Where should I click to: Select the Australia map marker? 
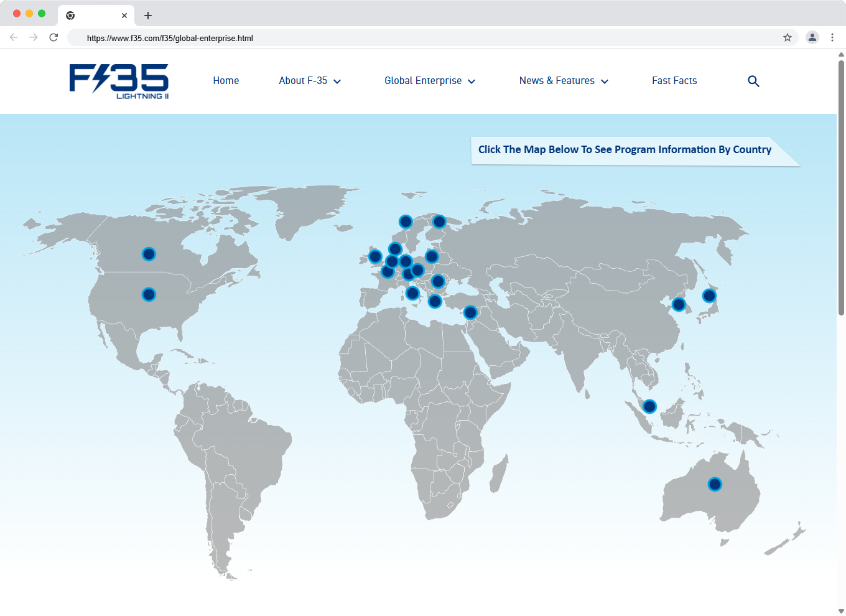pyautogui.click(x=715, y=484)
